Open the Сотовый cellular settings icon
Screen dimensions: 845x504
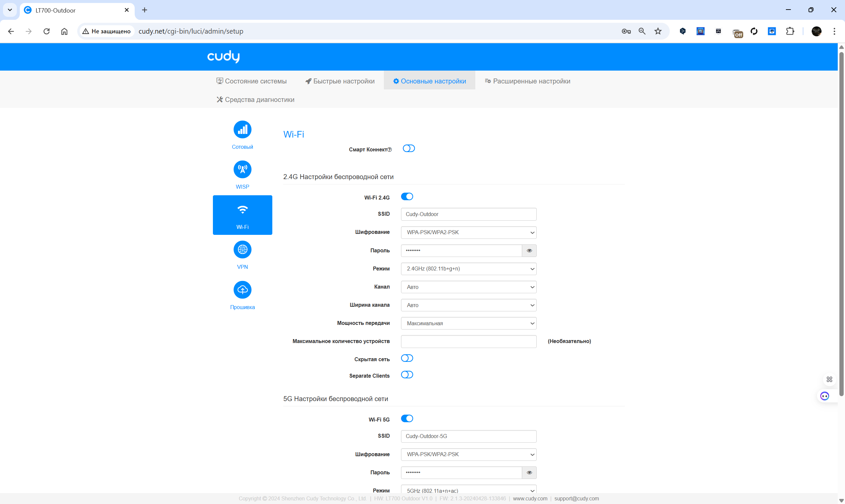[x=242, y=129]
